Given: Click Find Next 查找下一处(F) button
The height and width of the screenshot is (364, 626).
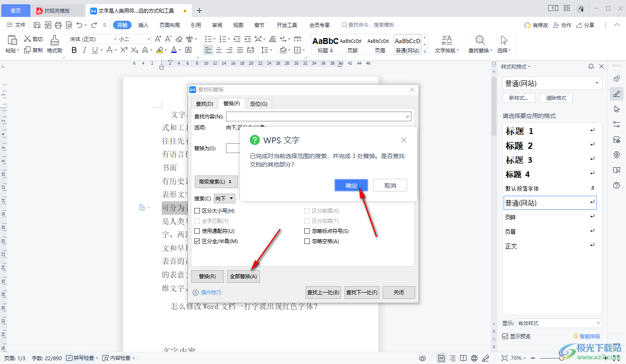Looking at the screenshot, I should click(362, 292).
